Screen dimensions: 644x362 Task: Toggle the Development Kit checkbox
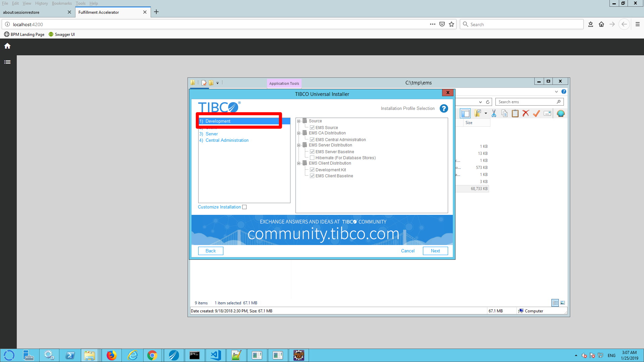[312, 170]
